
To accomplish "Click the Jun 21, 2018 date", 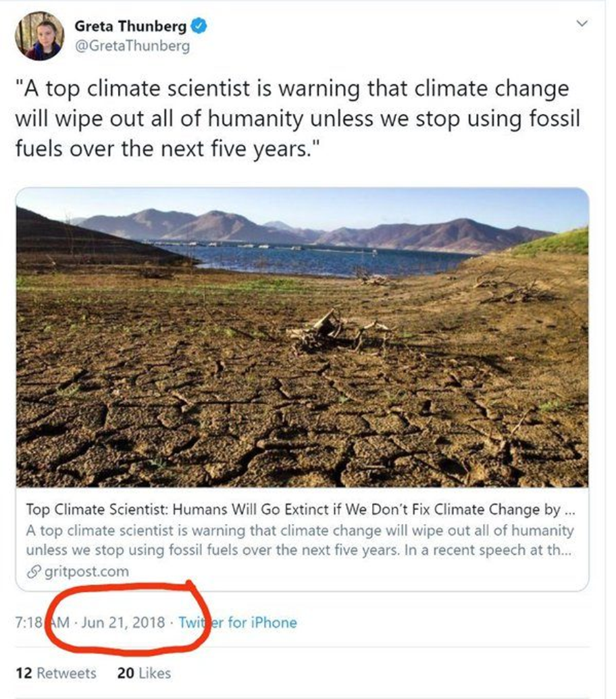I will tap(123, 622).
